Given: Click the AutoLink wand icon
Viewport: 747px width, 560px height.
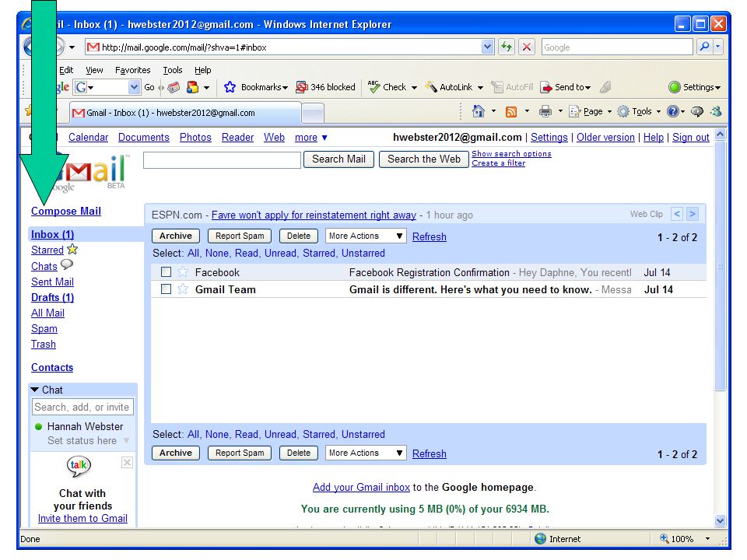Looking at the screenshot, I should [430, 87].
